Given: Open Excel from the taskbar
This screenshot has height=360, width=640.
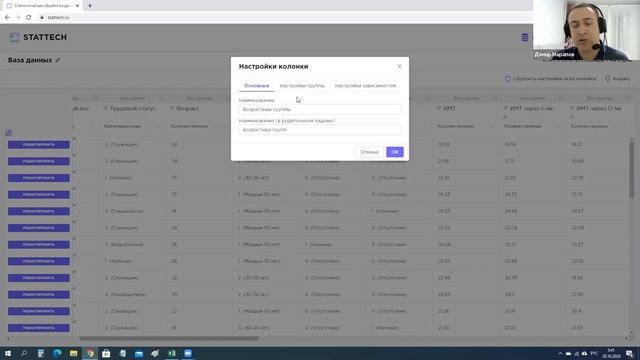Looking at the screenshot, I should pos(171,353).
